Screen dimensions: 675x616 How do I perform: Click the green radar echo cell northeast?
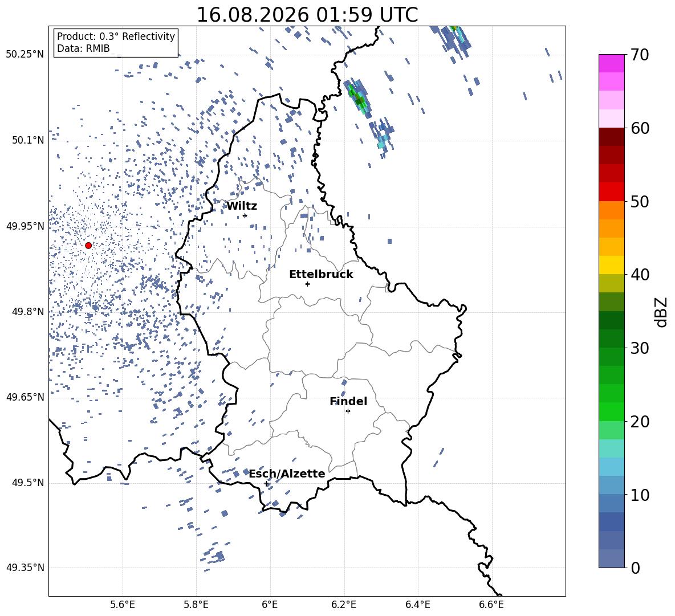359,98
